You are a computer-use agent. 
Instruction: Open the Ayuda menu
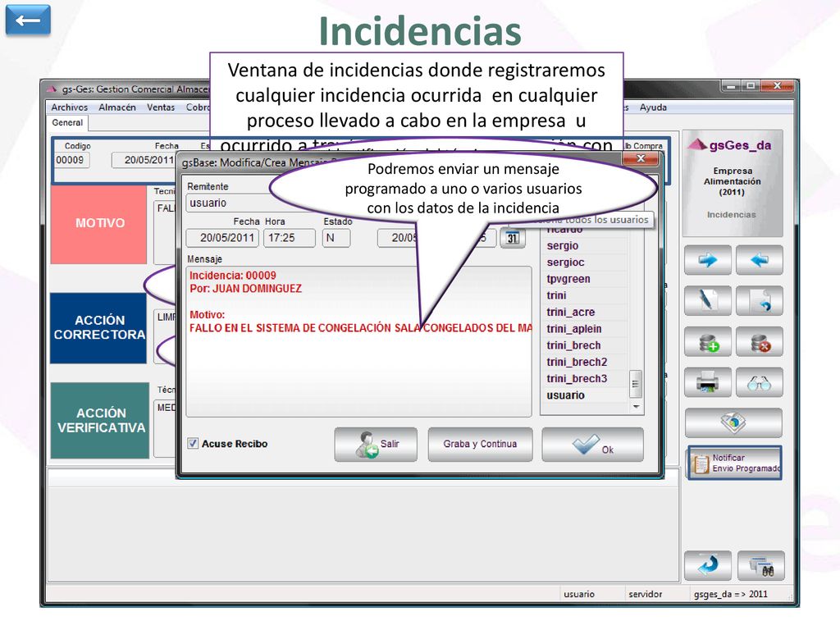[x=653, y=107]
